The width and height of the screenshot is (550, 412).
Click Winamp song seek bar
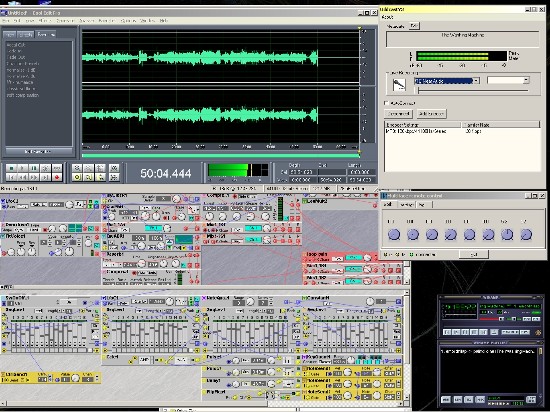coord(492,326)
